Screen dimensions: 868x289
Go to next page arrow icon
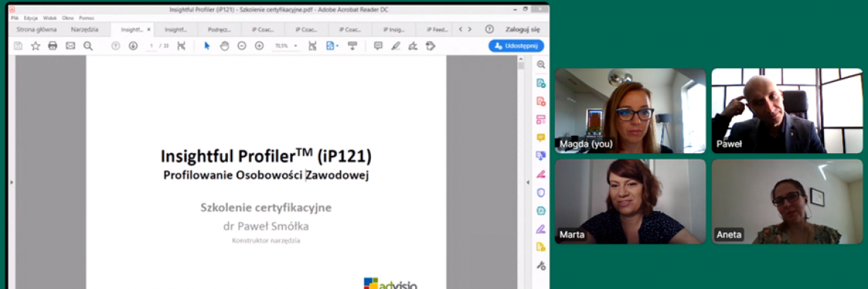[133, 46]
